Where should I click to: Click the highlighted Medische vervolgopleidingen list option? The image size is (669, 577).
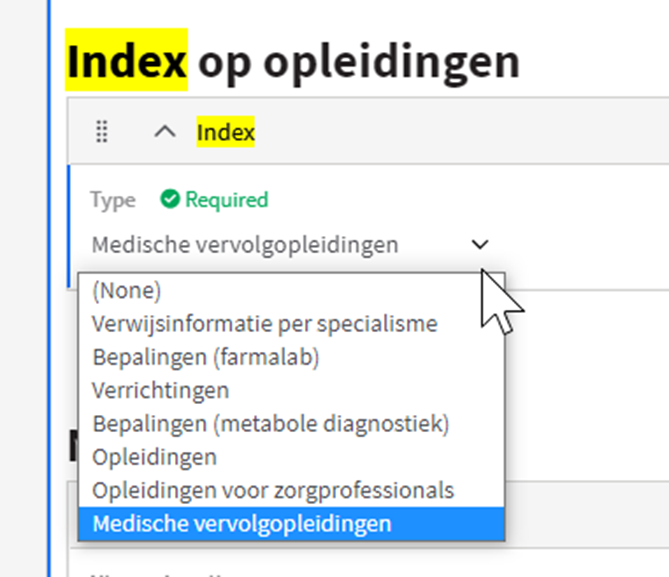click(x=241, y=523)
